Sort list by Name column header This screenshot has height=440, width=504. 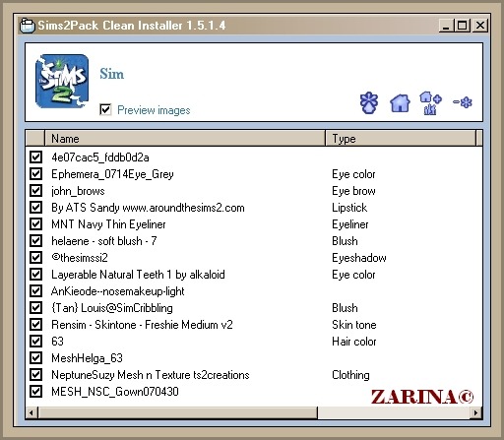click(185, 138)
